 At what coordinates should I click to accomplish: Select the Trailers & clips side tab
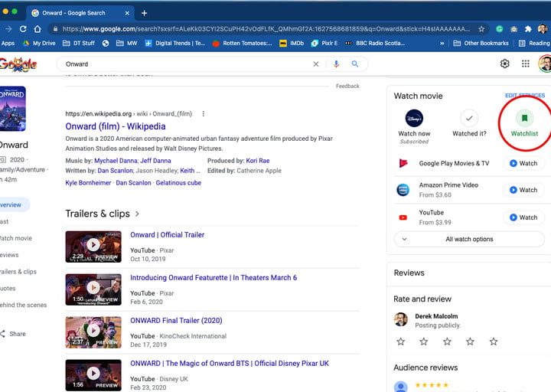[18, 271]
